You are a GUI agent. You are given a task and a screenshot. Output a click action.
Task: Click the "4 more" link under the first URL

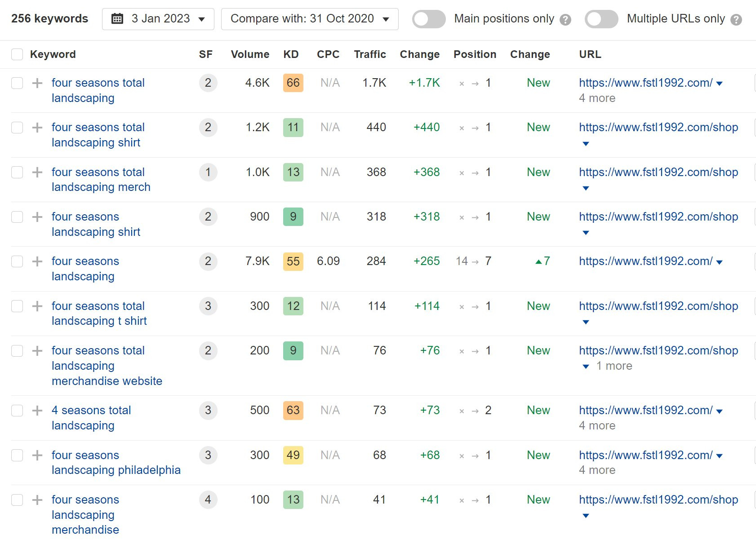point(597,98)
